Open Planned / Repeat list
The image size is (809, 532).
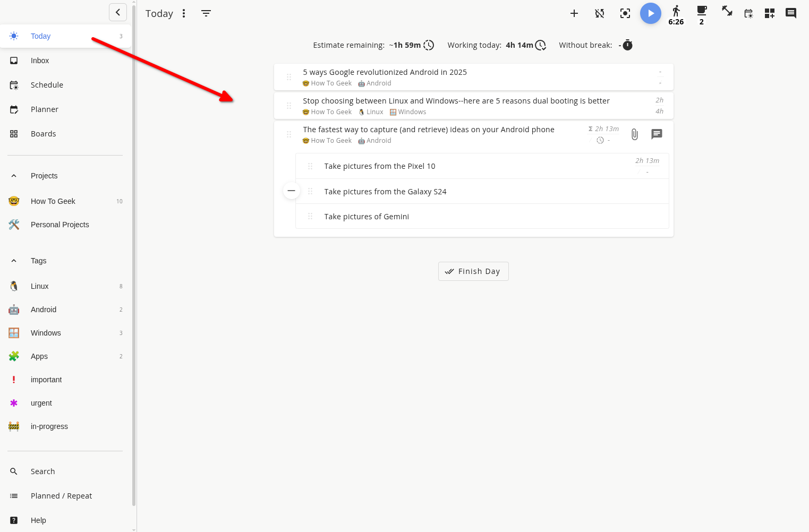pyautogui.click(x=66, y=496)
